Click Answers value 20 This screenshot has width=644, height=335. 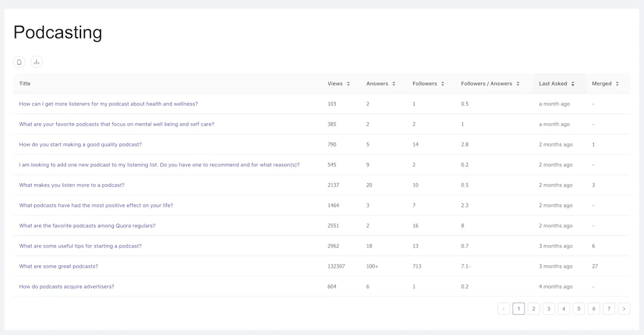point(369,185)
